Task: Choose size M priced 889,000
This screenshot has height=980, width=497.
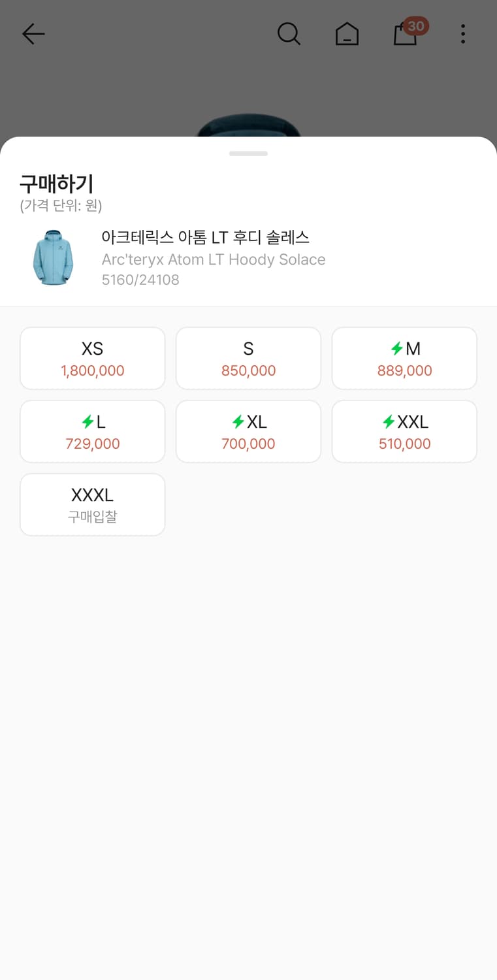Action: tap(404, 359)
